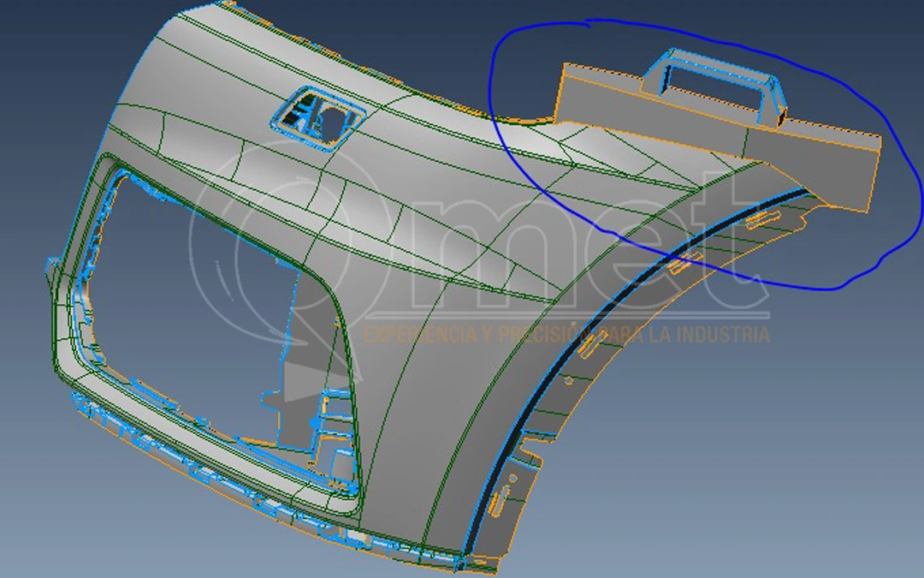Select the bumper side panel below the tagline

445,411
